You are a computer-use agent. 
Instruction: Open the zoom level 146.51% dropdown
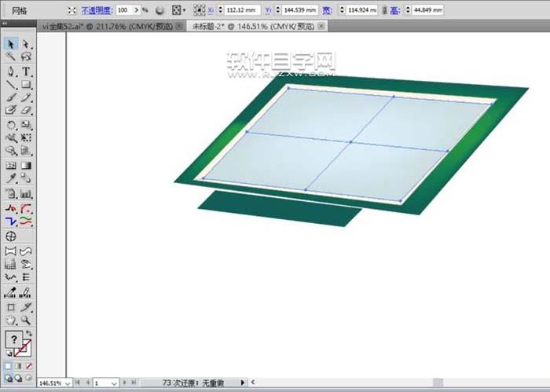pyautogui.click(x=67, y=383)
